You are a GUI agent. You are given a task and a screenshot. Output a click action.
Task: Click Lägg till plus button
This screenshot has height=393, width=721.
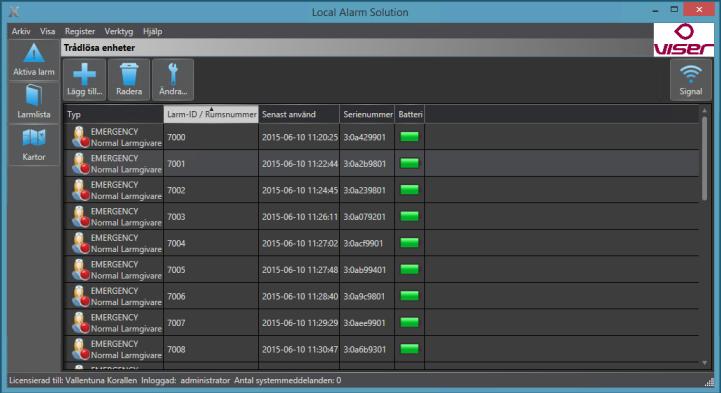pyautogui.click(x=85, y=80)
